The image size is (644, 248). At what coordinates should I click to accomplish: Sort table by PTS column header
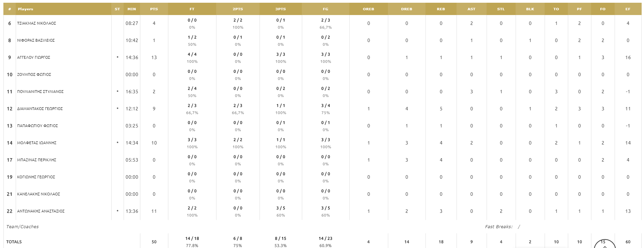[154, 9]
